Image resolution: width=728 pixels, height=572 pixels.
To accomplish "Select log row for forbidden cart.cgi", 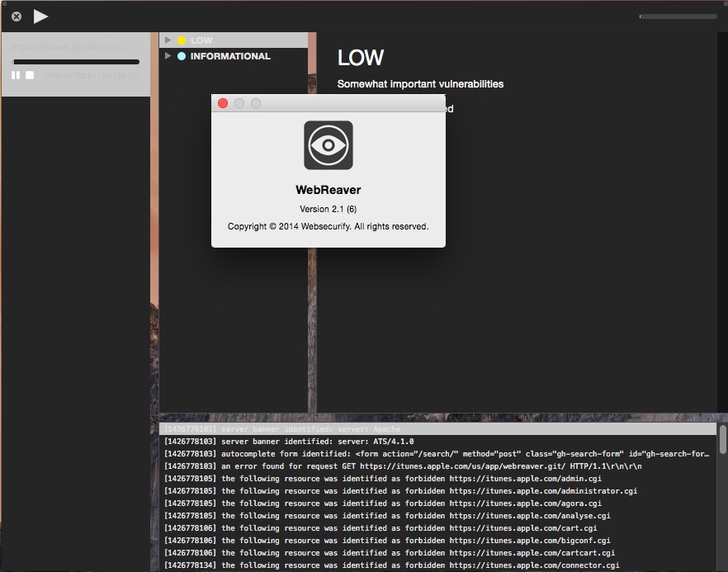I will pyautogui.click(x=437, y=528).
